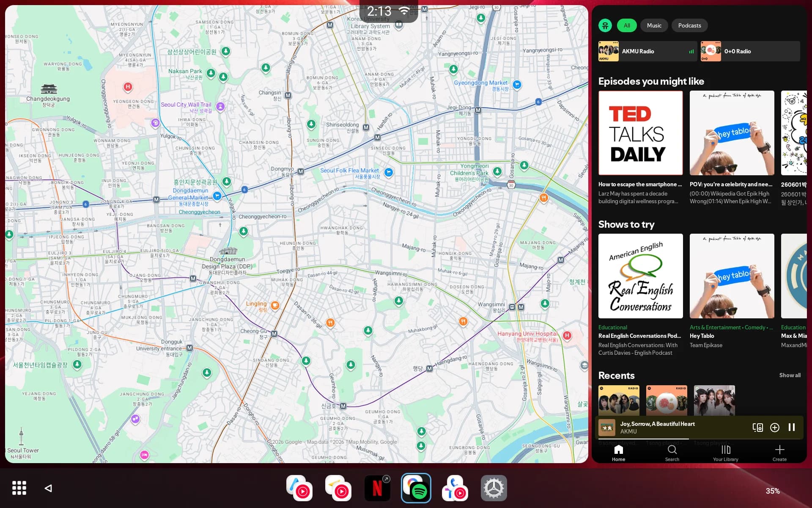Image resolution: width=812 pixels, height=508 pixels.
Task: Open the girl group thumbnail in Recents
Action: tap(714, 400)
